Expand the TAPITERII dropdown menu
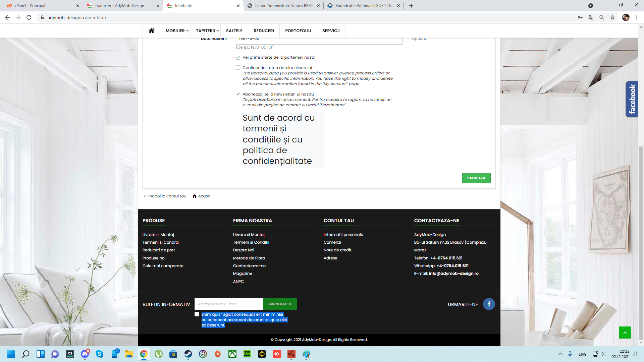644x362 pixels. click(207, 31)
